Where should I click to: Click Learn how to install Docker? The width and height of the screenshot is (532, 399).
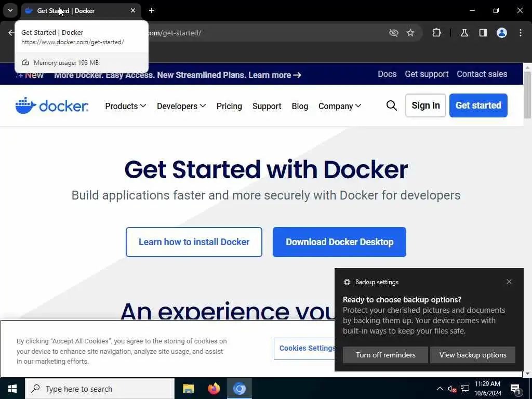(194, 242)
